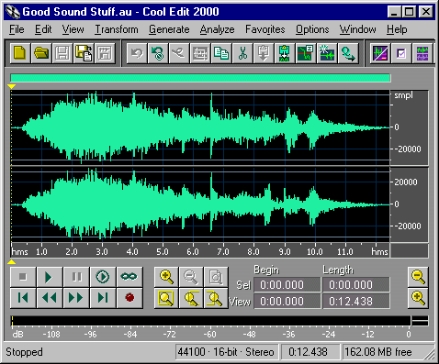The width and height of the screenshot is (439, 364).
Task: Click the "44100 · 16-bit · Stereo" status text
Action: 226,352
